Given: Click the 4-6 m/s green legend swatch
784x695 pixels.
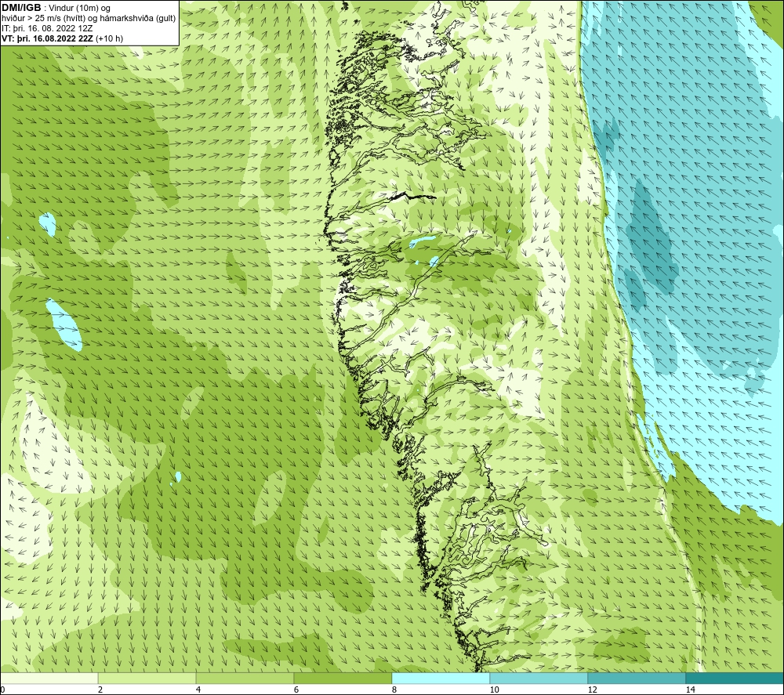Looking at the screenshot, I should pyautogui.click(x=245, y=678).
